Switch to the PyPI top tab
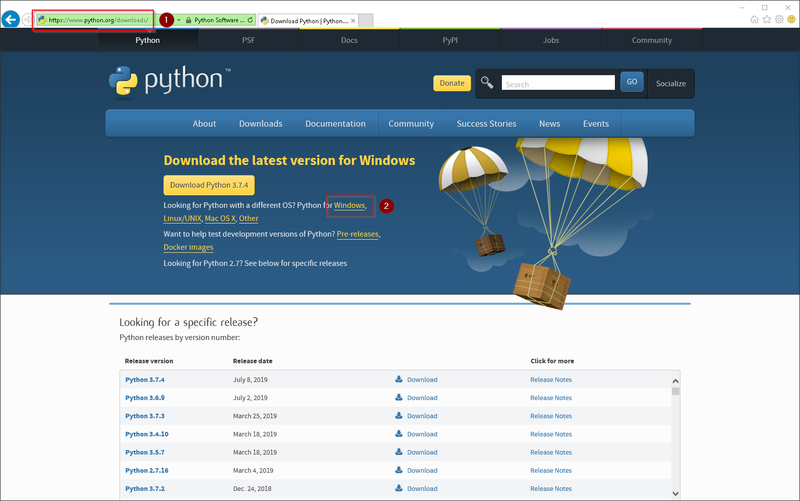The width and height of the screenshot is (800, 501). 449,40
